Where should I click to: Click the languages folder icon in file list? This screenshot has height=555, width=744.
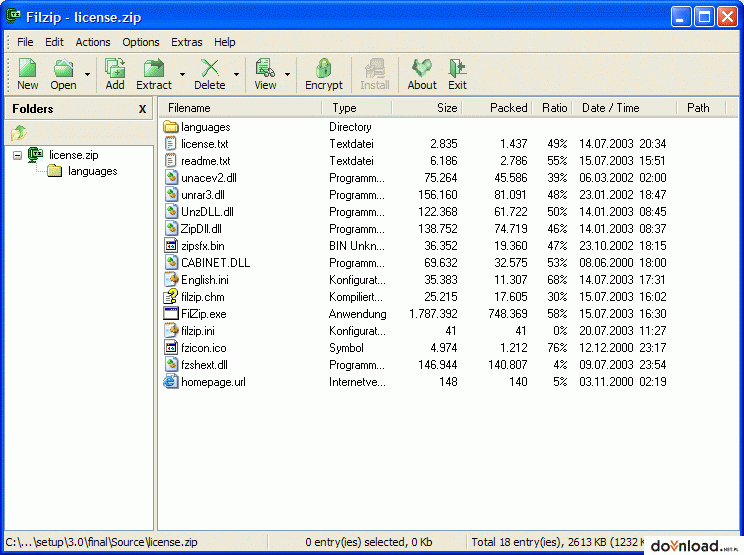[x=170, y=127]
